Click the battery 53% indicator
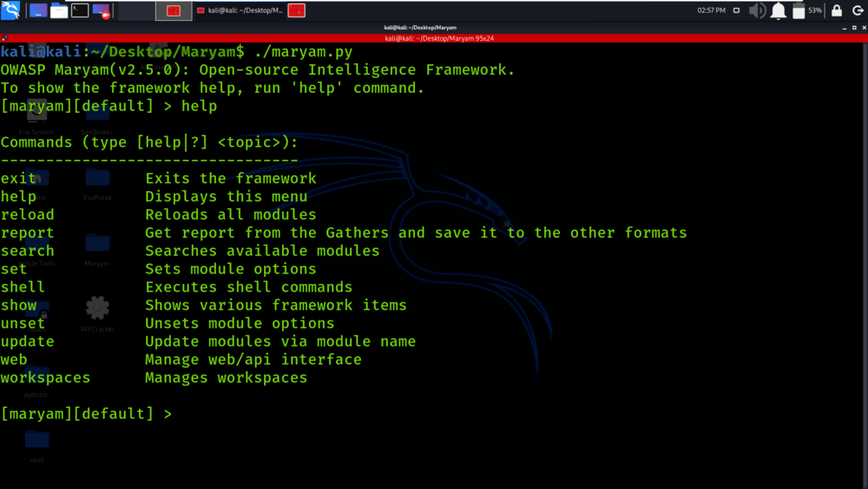868x489 pixels. tap(807, 10)
